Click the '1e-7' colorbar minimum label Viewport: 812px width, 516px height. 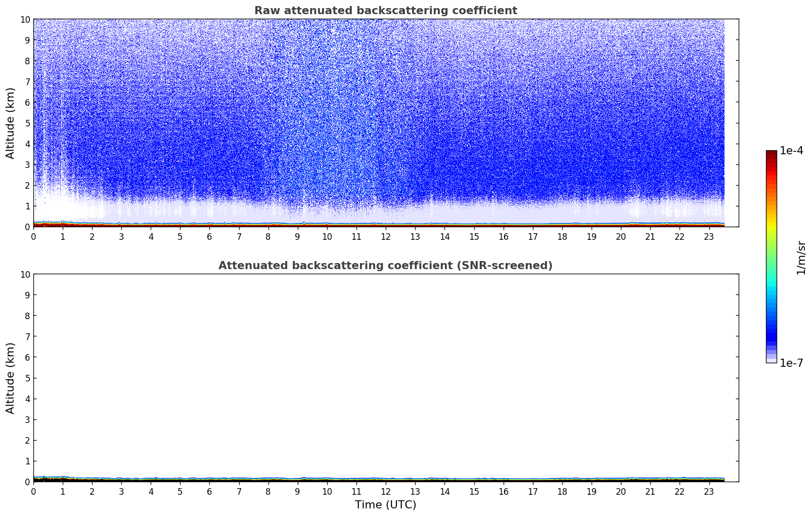click(x=791, y=363)
